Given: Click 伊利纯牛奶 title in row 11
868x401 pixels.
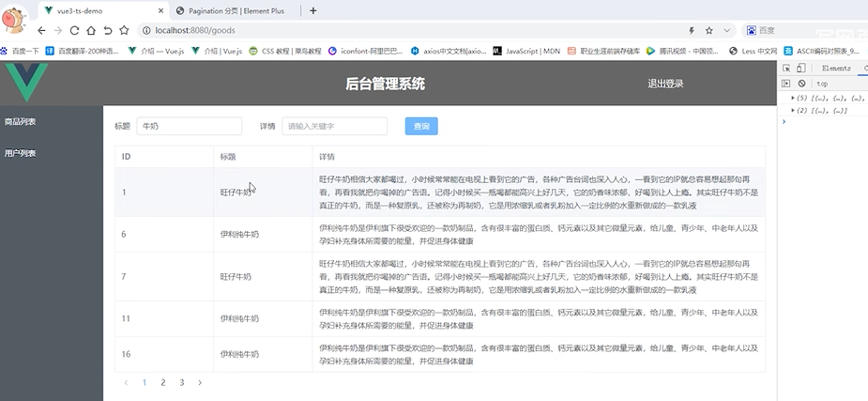Looking at the screenshot, I should pos(239,318).
